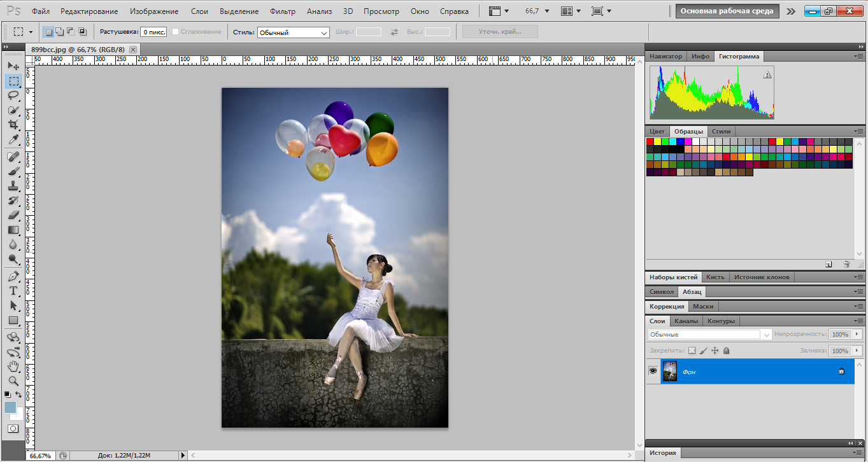This screenshot has height=462, width=868.
Task: Toggle Quick Mask mode button
Action: (13, 428)
